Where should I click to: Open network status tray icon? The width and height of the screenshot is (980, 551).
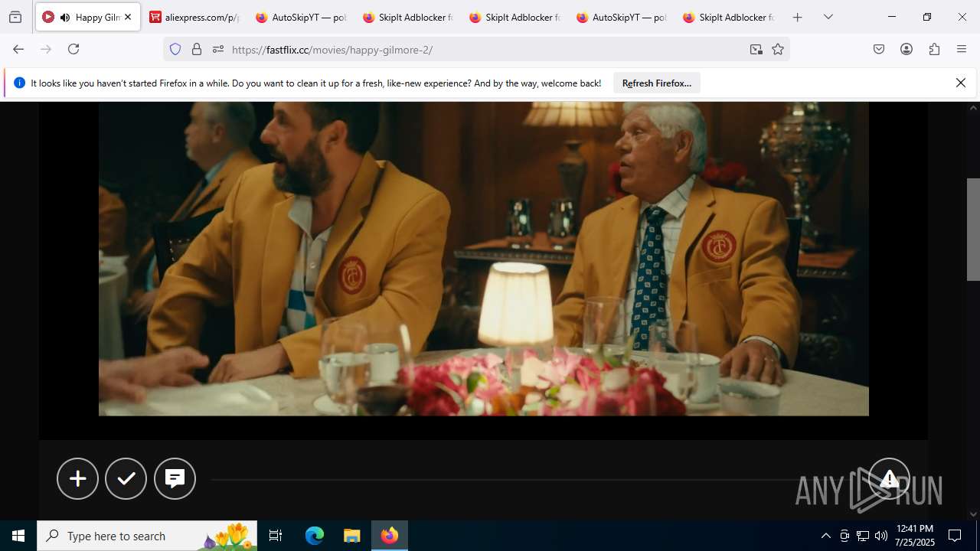click(863, 536)
